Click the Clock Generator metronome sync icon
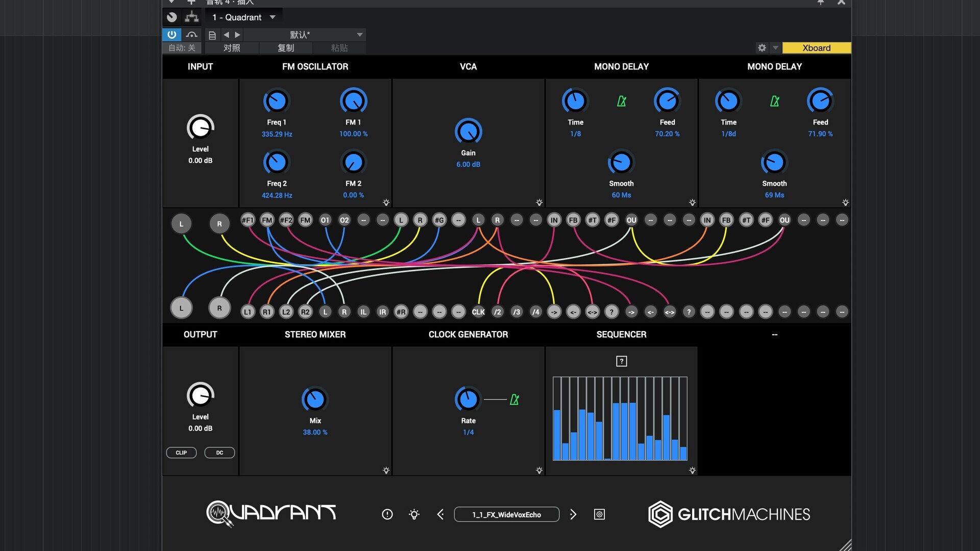The height and width of the screenshot is (551, 980). [x=514, y=399]
